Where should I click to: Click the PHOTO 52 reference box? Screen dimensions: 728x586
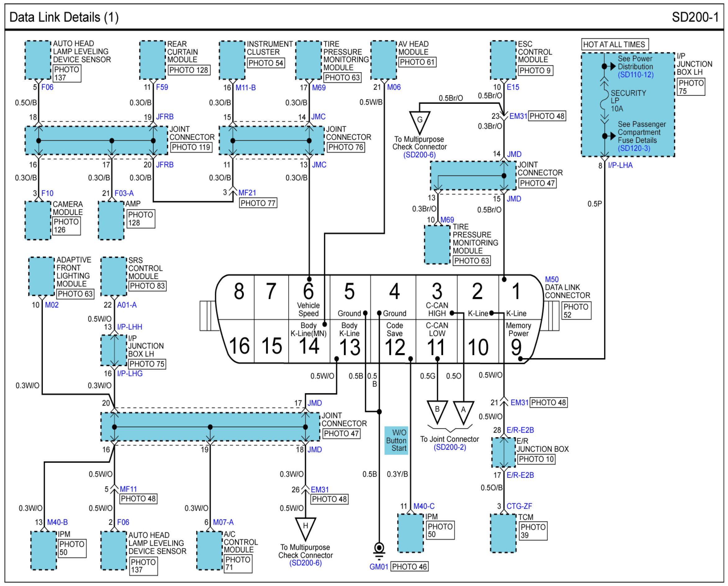click(576, 311)
